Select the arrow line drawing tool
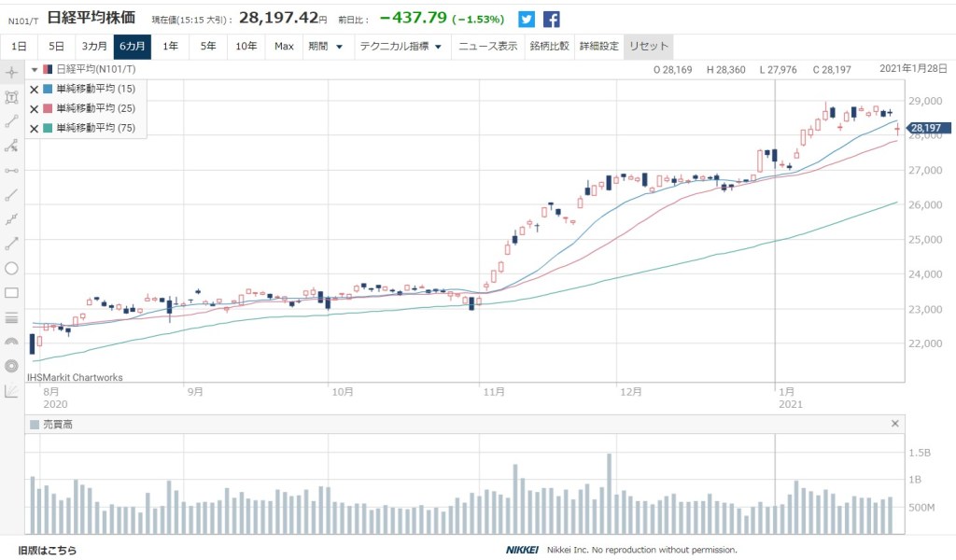 pos(11,244)
